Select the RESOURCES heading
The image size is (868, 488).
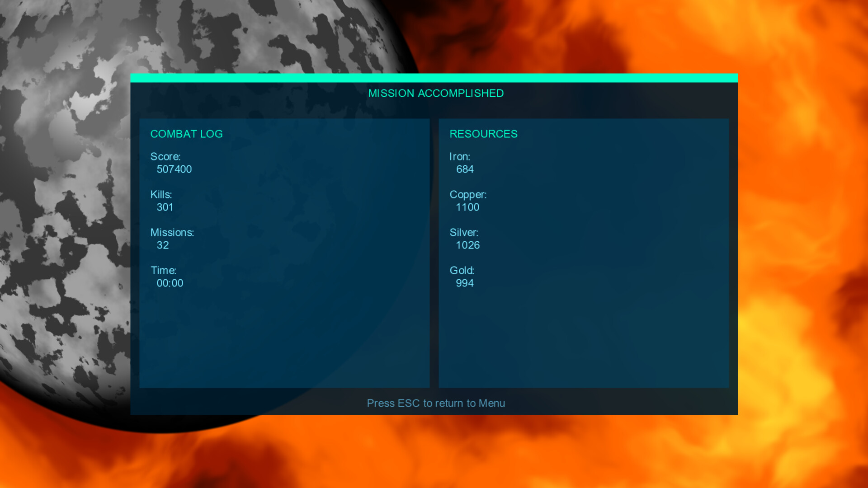click(483, 134)
